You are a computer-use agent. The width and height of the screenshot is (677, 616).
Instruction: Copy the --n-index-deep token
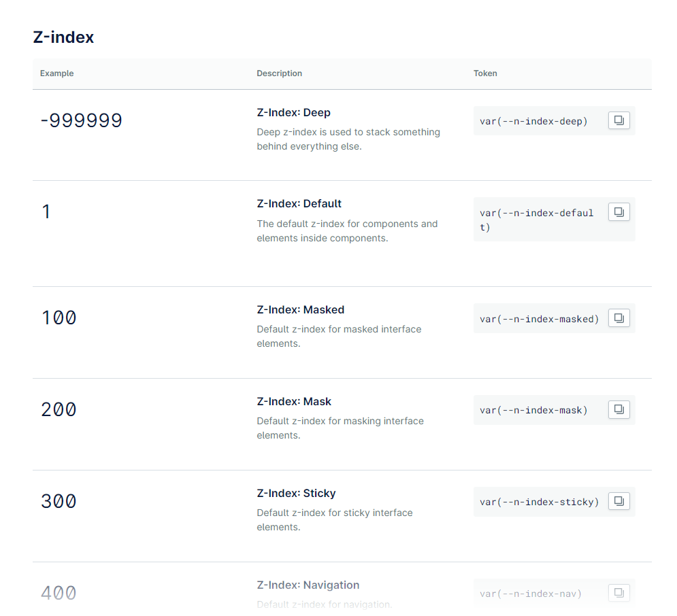618,120
